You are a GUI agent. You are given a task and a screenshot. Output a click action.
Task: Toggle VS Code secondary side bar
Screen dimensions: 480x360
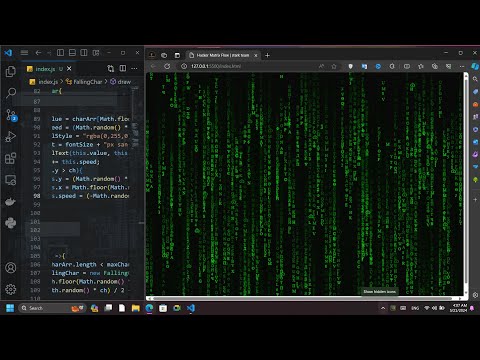point(84,53)
